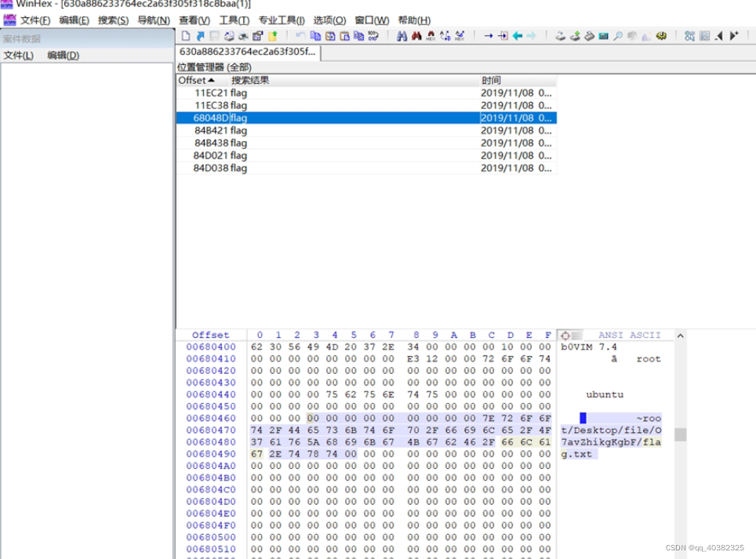756x559 pixels.
Task: Select the search hit at offset 84D021
Action: point(366,155)
